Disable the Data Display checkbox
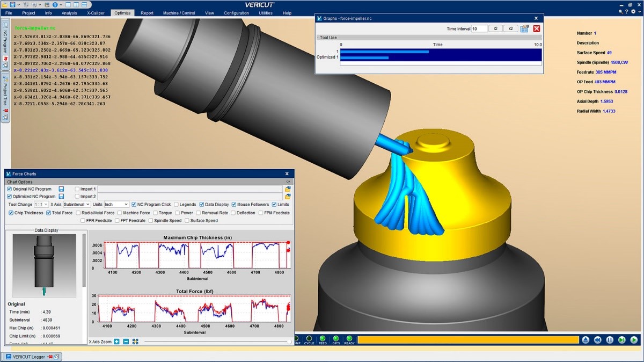 202,205
